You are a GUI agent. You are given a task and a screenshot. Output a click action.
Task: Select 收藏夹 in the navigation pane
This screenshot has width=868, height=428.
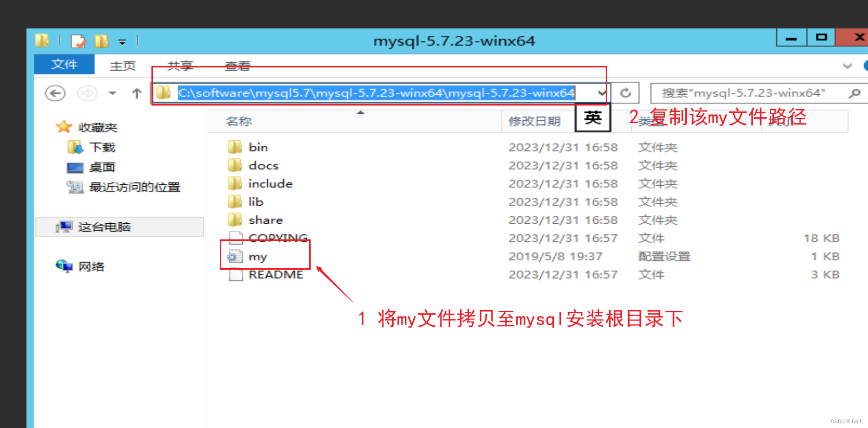(98, 128)
